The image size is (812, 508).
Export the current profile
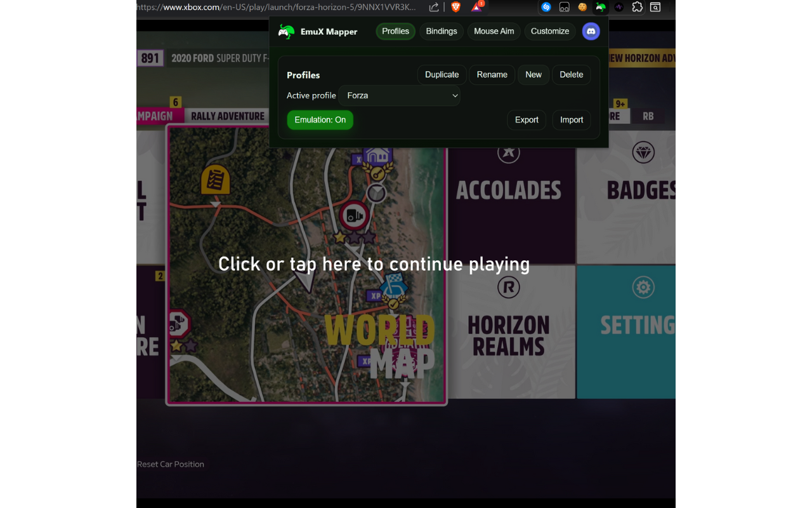pos(527,119)
